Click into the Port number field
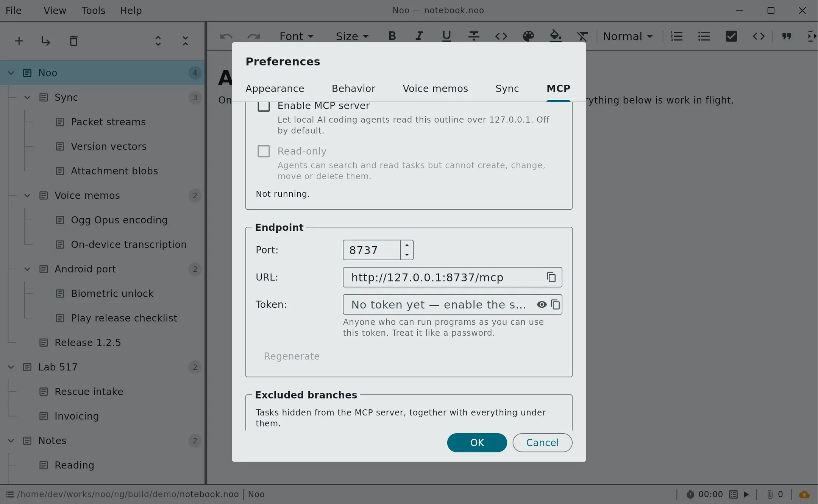The image size is (818, 504). (372, 250)
